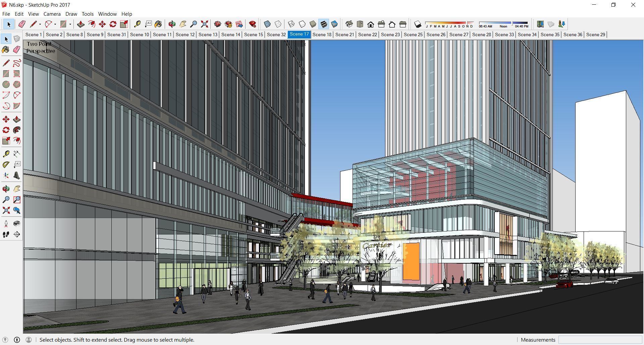Select the Make Component tool
The image size is (644, 345).
click(17, 39)
